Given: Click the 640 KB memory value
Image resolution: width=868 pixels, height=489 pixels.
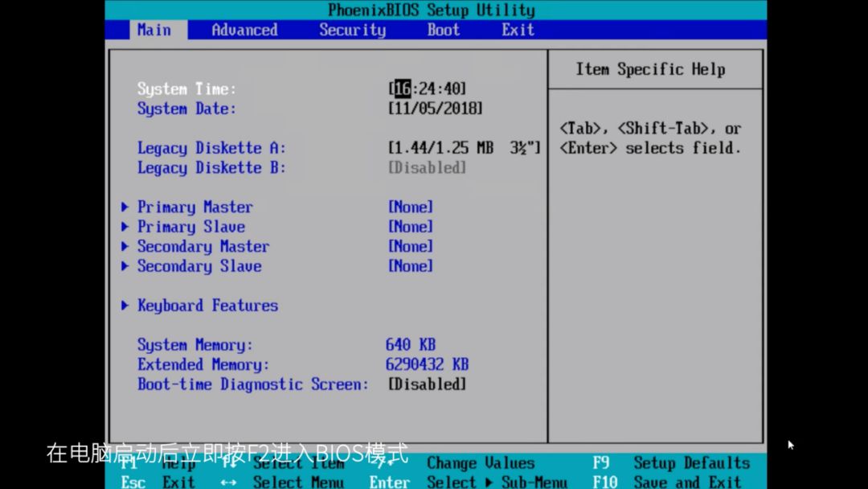Looking at the screenshot, I should coord(410,345).
